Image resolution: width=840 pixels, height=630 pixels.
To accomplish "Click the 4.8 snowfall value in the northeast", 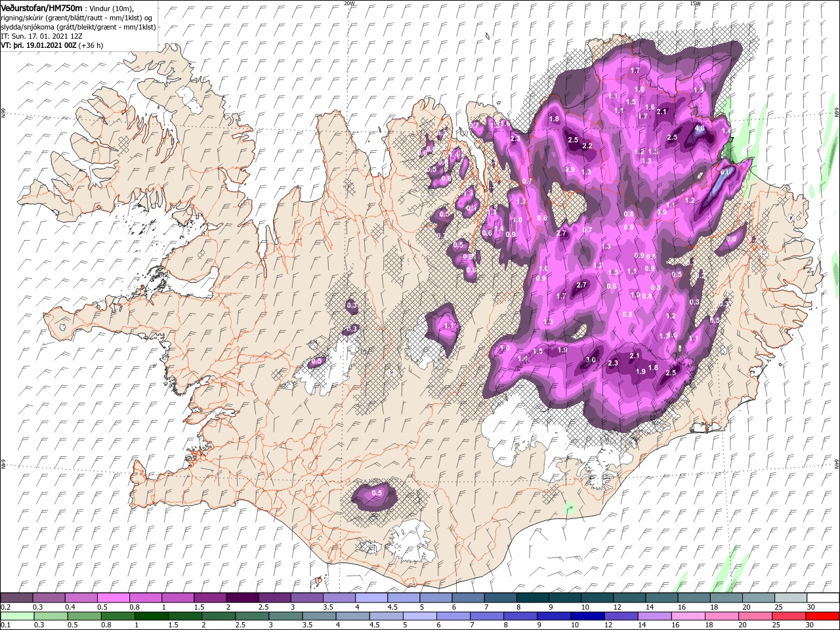I will click(x=700, y=129).
